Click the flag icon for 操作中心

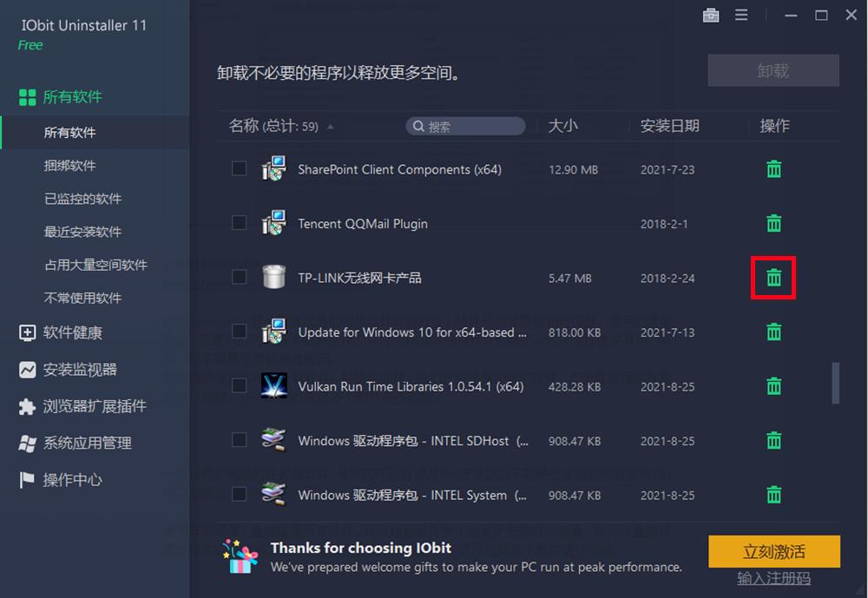pos(27,480)
